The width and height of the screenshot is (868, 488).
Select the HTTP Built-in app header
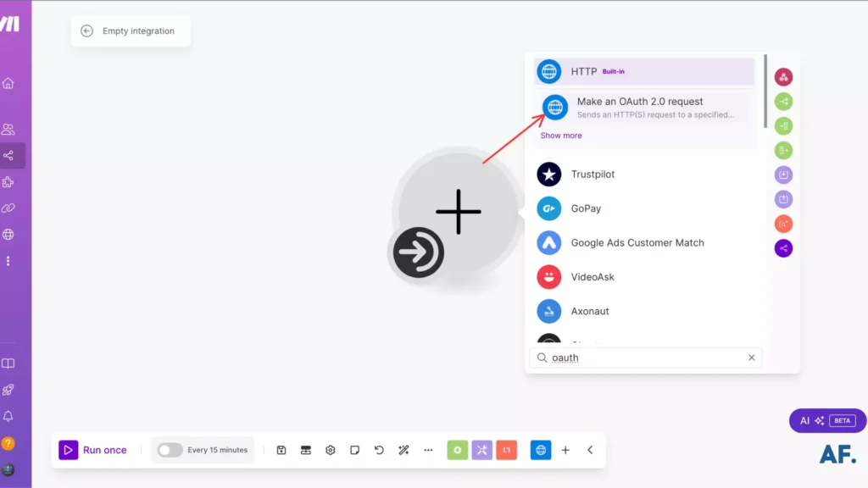(644, 71)
